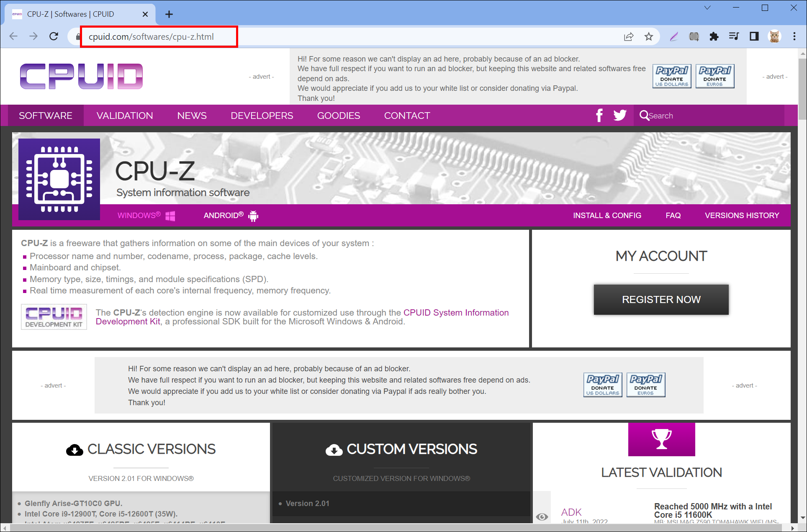Click the Reached 5000 MHz validation headline

coord(713,511)
